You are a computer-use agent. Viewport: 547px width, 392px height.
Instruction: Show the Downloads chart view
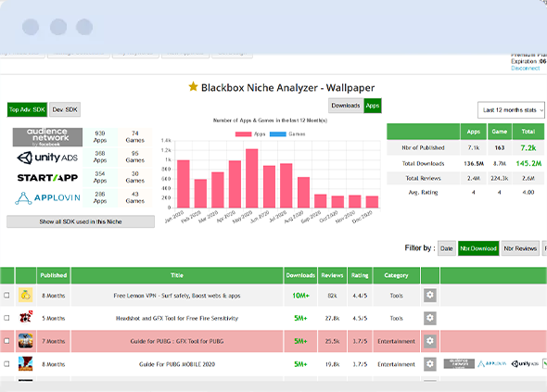[346, 106]
